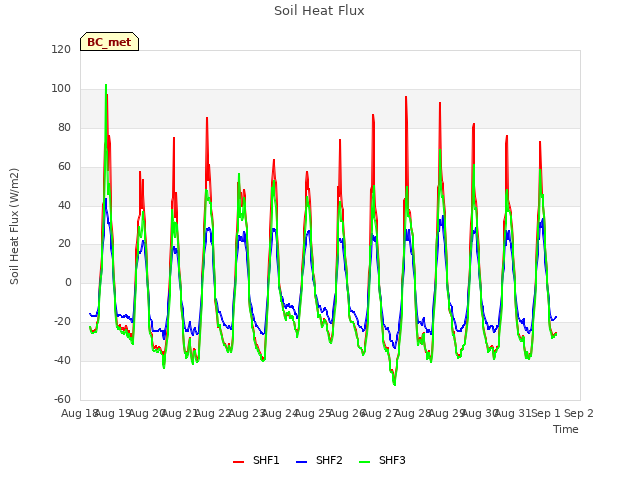Toggle the SHF1 legend entry

point(256,460)
